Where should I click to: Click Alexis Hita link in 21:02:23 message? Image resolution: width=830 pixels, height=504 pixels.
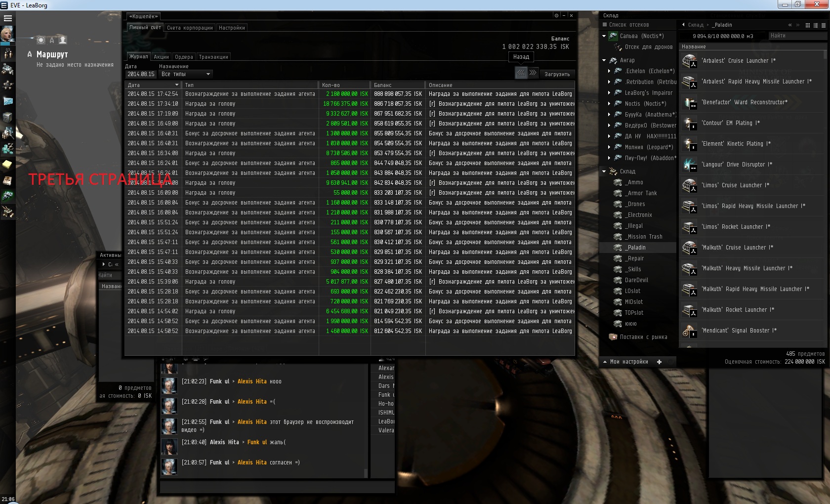tap(252, 381)
